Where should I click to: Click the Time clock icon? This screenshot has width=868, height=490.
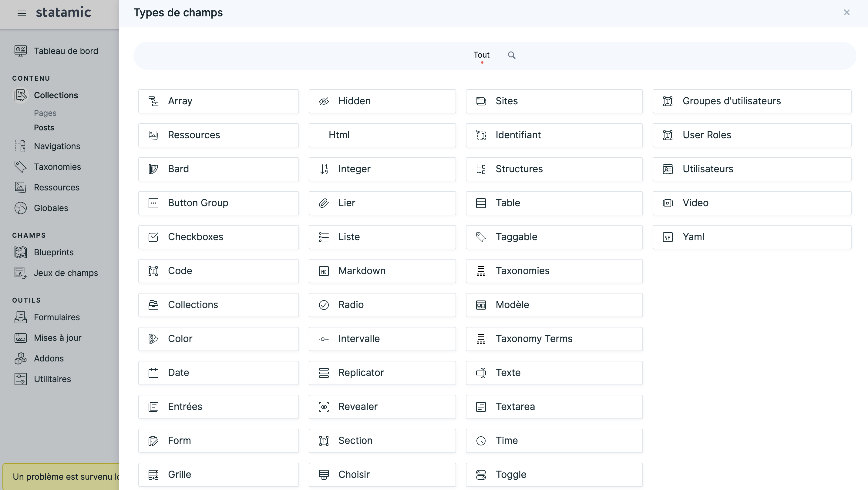(x=481, y=441)
